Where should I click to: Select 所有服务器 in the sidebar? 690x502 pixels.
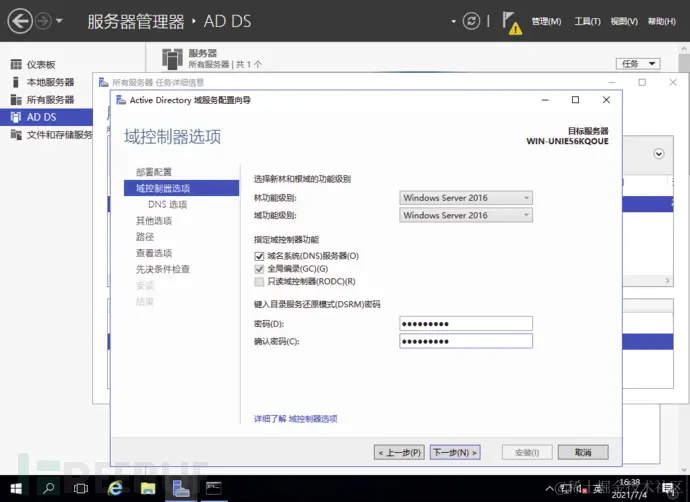(50, 100)
